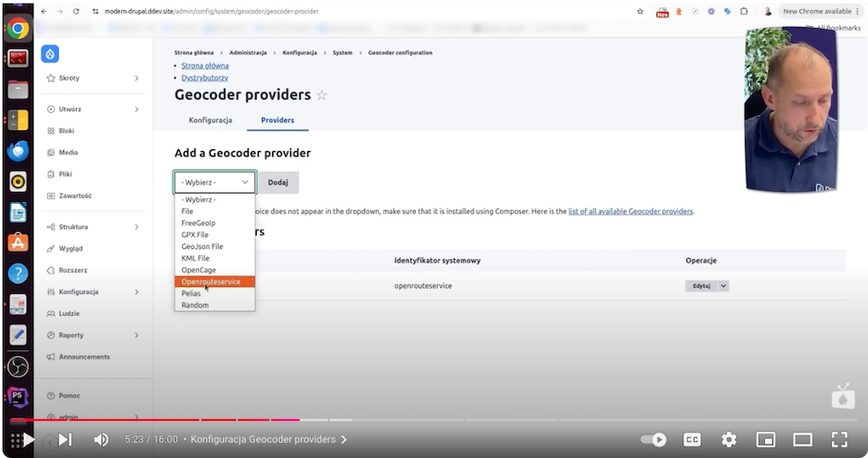Open Announcements in sidebar
868x458 pixels.
pyautogui.click(x=84, y=357)
